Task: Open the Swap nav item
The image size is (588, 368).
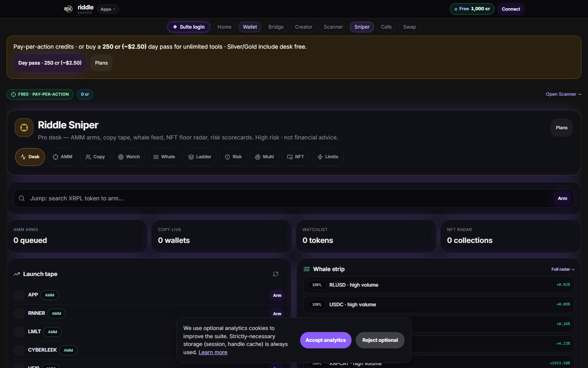Action: click(x=410, y=27)
